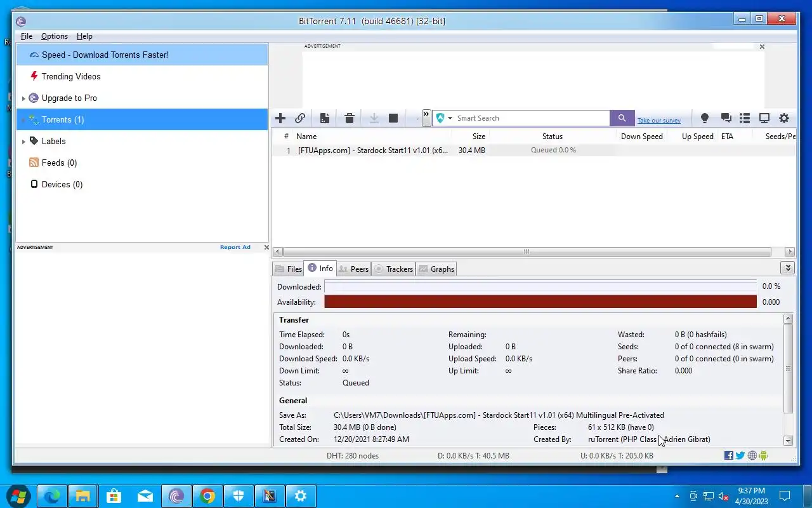812x508 pixels.
Task: Sort torrents by Size column header
Action: (471, 136)
